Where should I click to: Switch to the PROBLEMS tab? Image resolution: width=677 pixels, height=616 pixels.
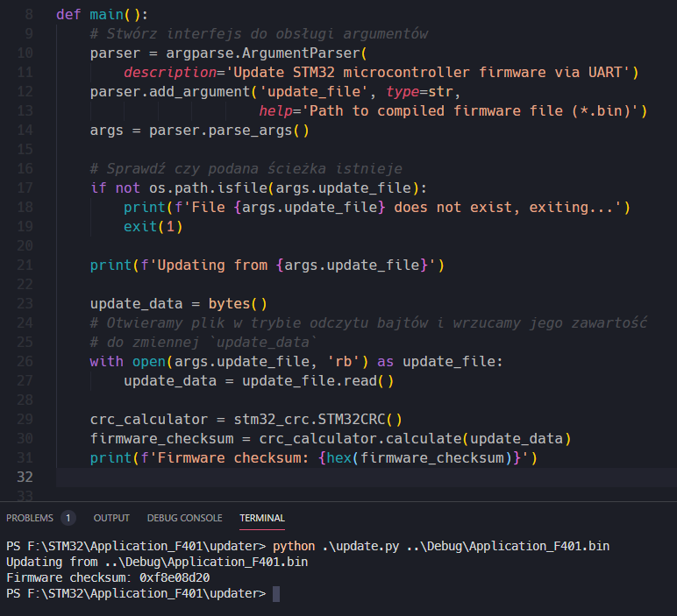29,518
